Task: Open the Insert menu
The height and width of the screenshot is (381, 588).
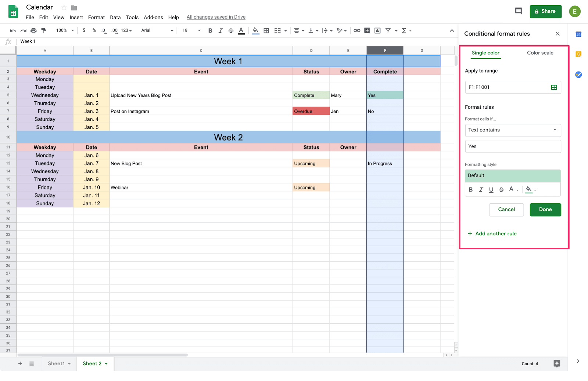Action: pos(76,17)
